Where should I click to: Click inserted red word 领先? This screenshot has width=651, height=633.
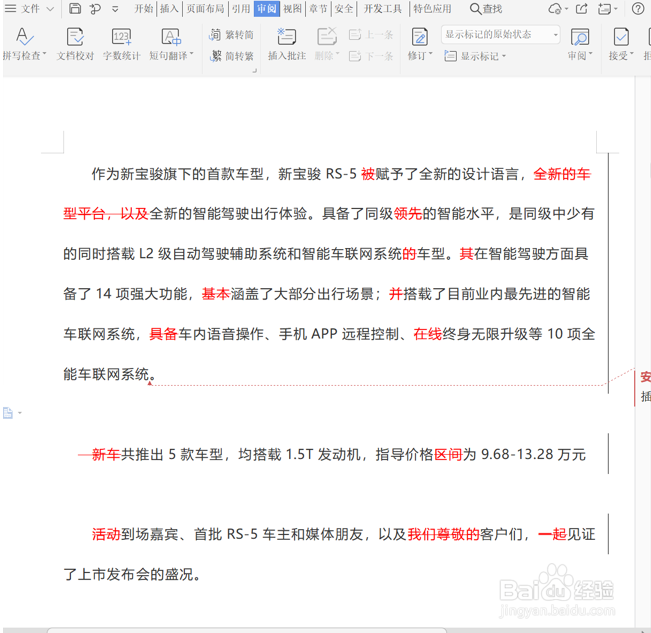(x=408, y=214)
